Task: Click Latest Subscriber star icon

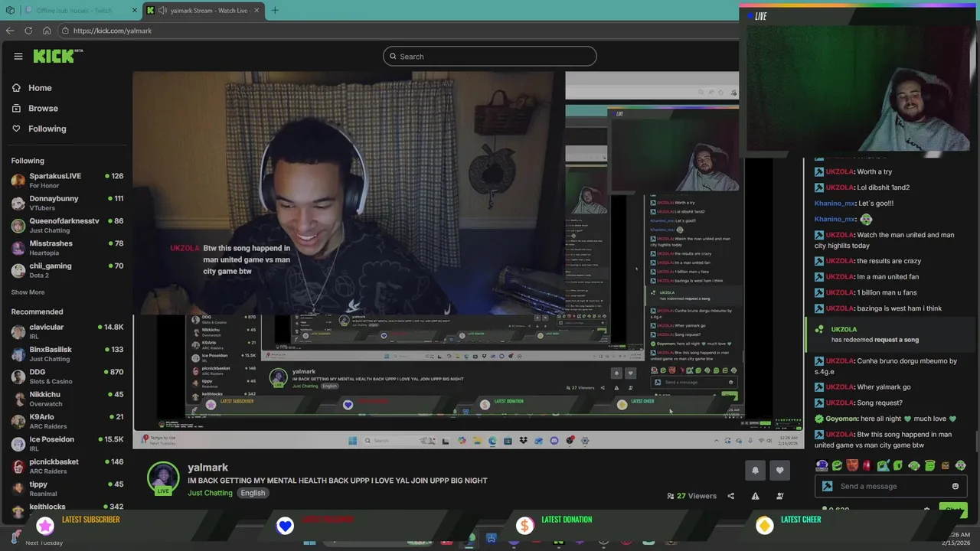Action: click(45, 525)
